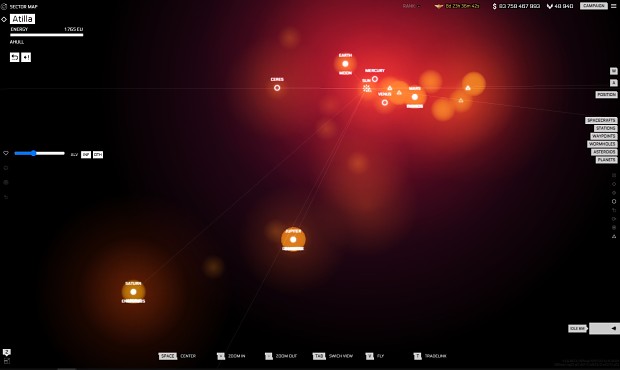620x370 pixels.
Task: Click the triangle marker nearest the Sun
Action: pyautogui.click(x=389, y=88)
